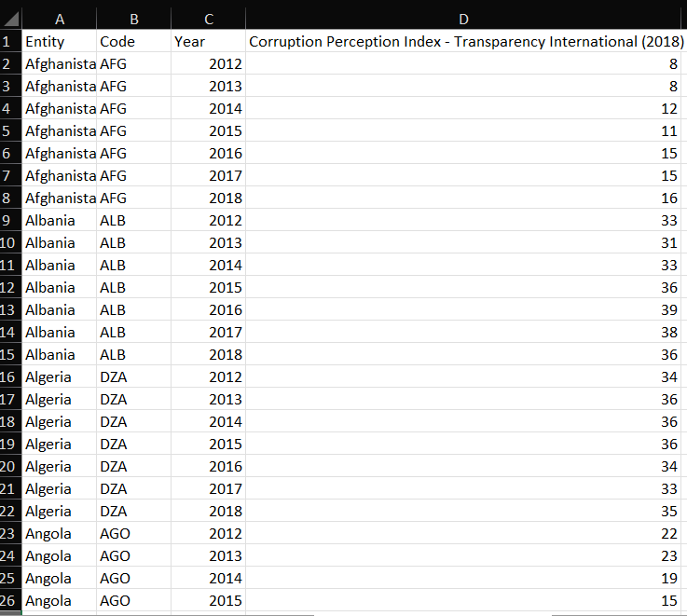Select DZA code cell in row 17
Screen dimensions: 687x616
[133, 399]
